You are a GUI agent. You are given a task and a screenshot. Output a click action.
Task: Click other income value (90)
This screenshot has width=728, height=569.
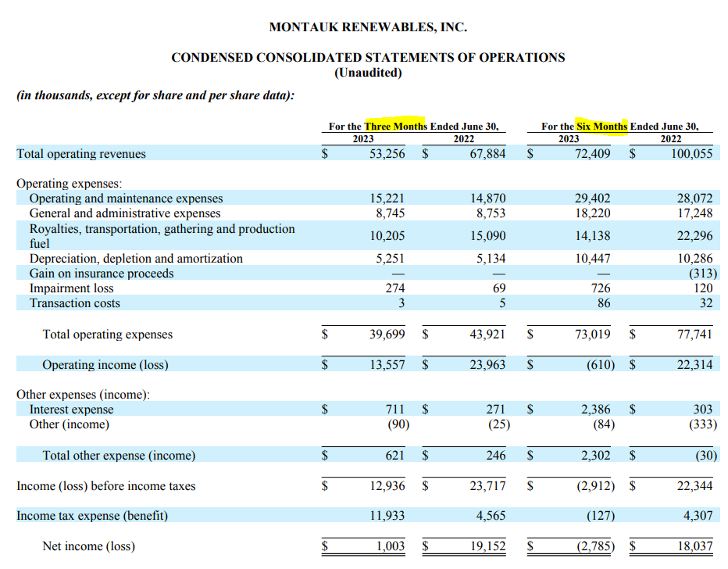pos(398,424)
